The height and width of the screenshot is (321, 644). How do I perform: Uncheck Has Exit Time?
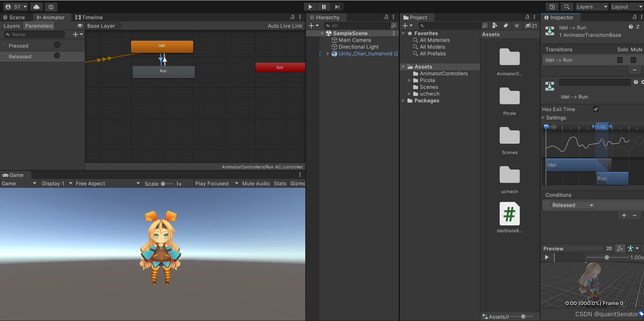596,109
